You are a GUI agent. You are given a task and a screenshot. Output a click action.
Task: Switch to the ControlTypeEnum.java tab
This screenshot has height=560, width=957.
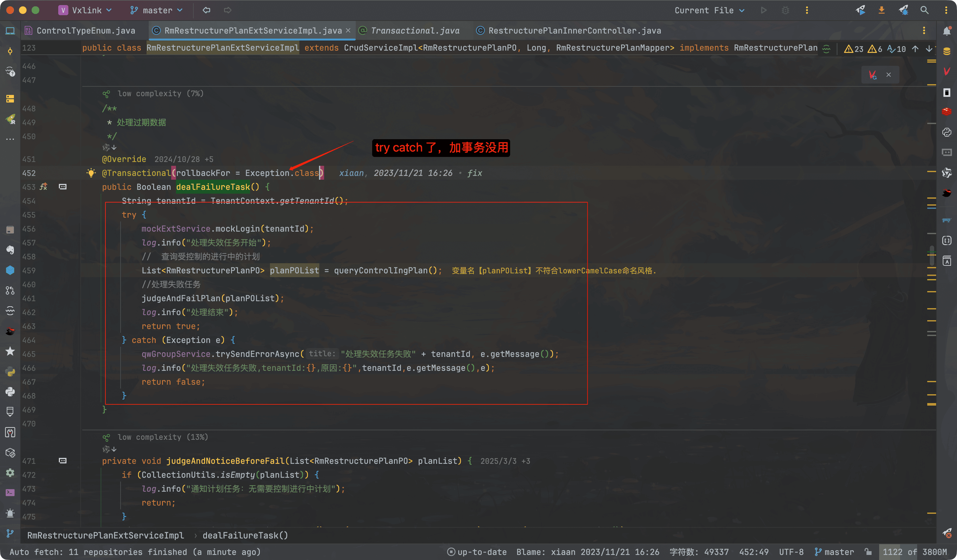(80, 31)
